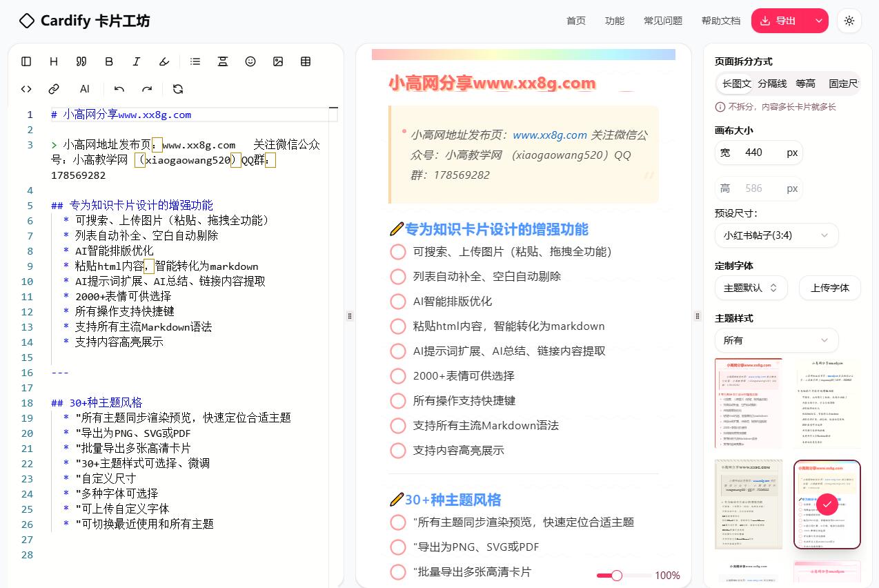This screenshot has height=588, width=879.
Task: Open the emoji picker smiley icon
Action: coord(250,61)
